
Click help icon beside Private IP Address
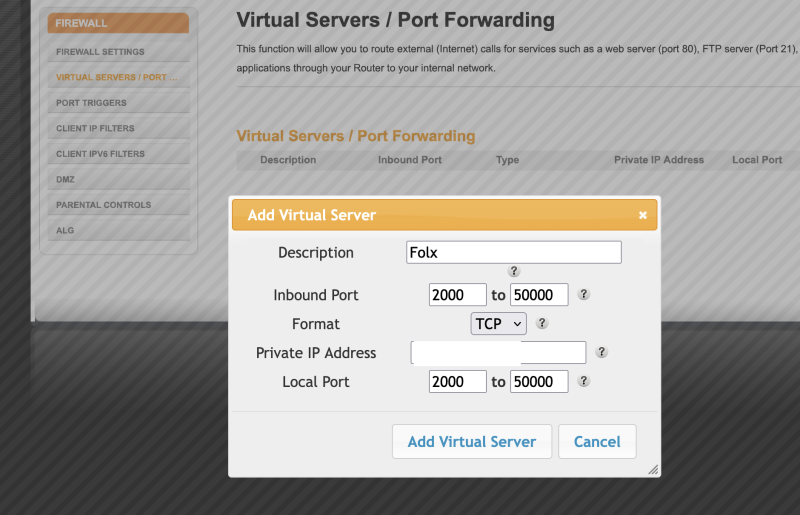click(602, 352)
